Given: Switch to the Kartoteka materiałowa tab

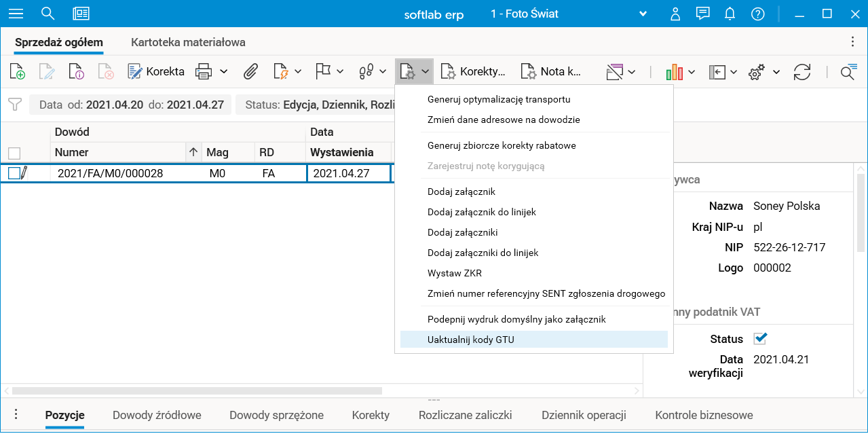Looking at the screenshot, I should 188,42.
